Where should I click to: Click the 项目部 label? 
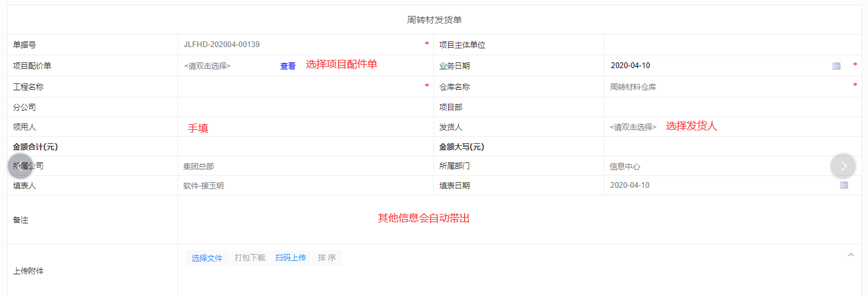click(451, 107)
